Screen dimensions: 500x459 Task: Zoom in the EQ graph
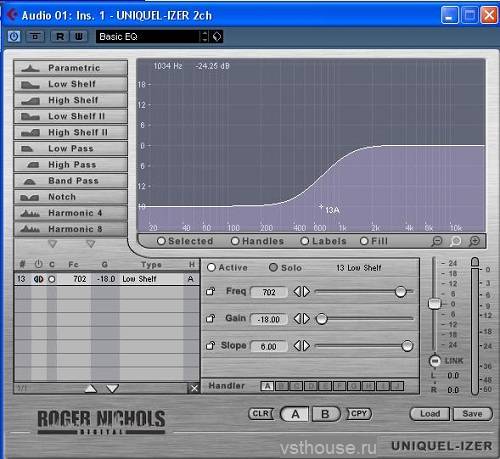click(x=474, y=241)
